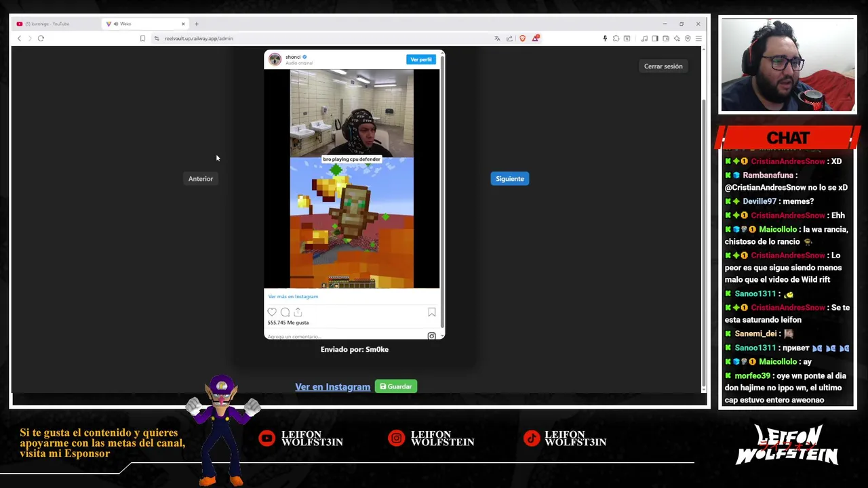Open the Brave Shields lion icon
This screenshot has width=868, height=488.
[x=522, y=39]
